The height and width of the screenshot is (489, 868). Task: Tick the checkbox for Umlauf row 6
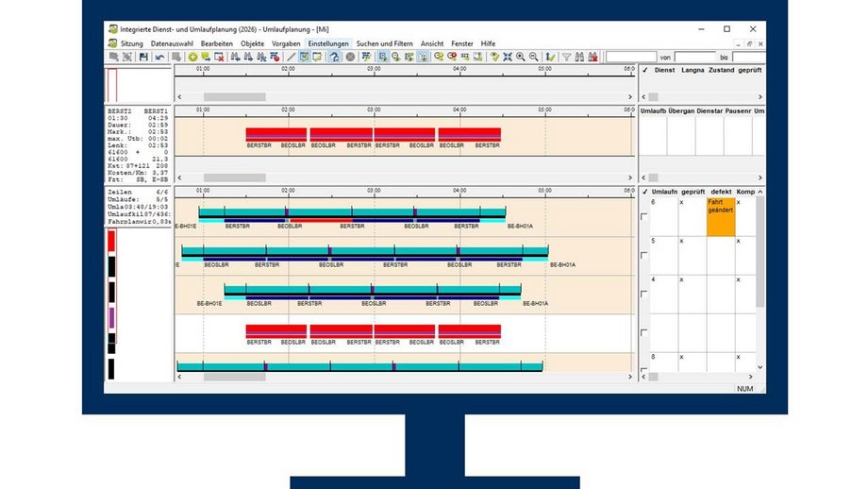[644, 216]
